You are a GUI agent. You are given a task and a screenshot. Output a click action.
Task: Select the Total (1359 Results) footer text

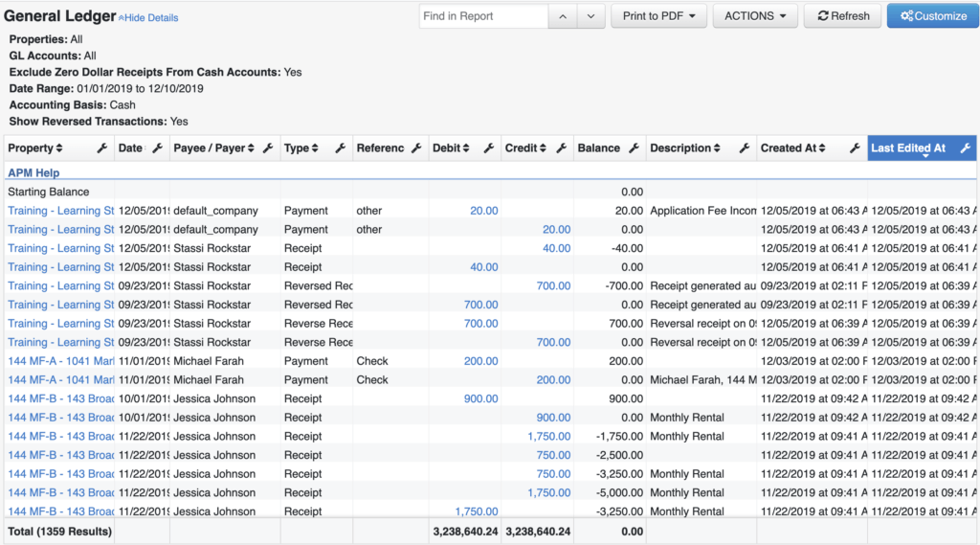pyautogui.click(x=59, y=532)
